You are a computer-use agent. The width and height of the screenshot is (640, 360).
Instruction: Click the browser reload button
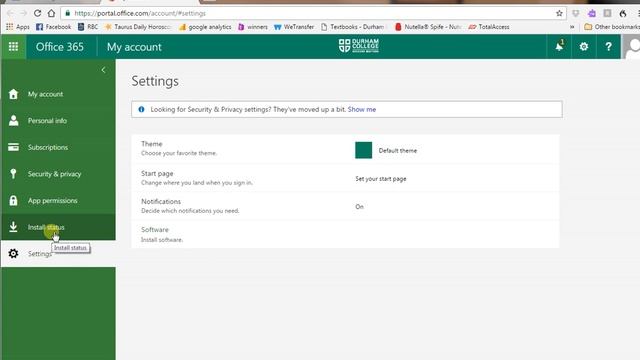tap(37, 13)
